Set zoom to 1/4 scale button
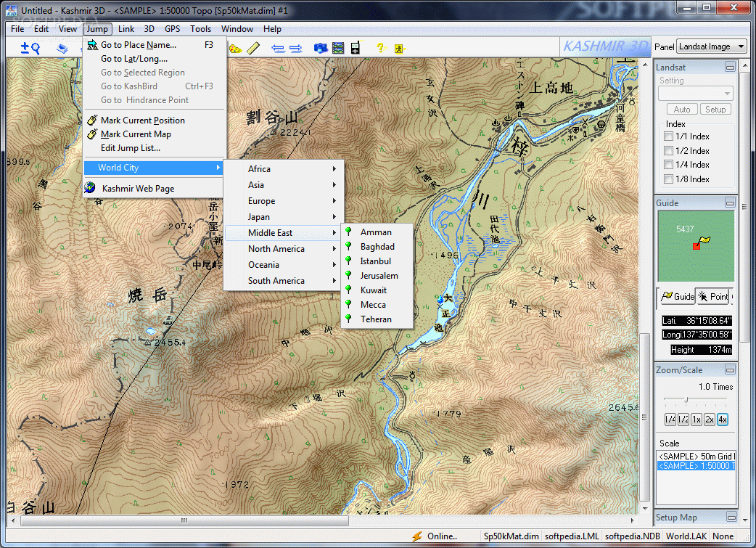The width and height of the screenshot is (756, 548). 670,420
